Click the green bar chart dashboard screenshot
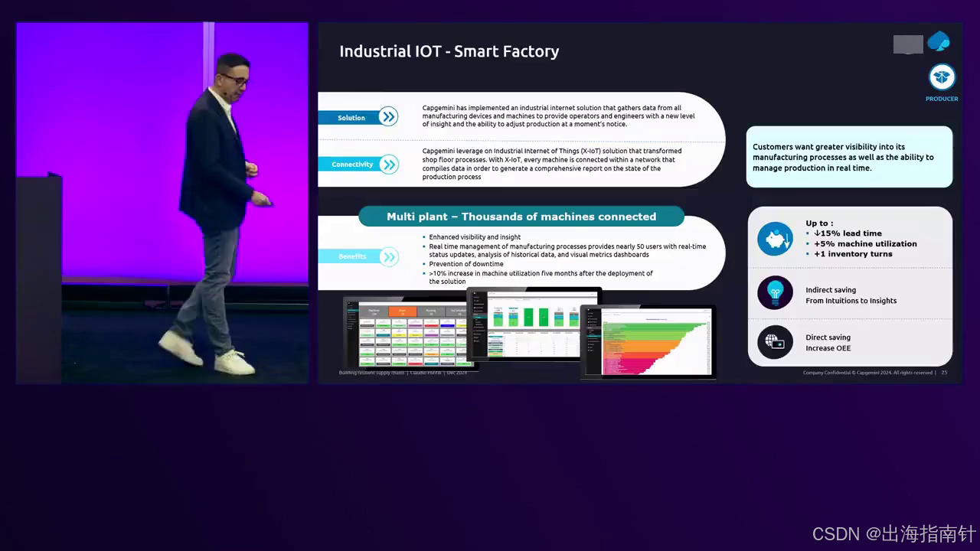The image size is (980, 551). (534, 324)
